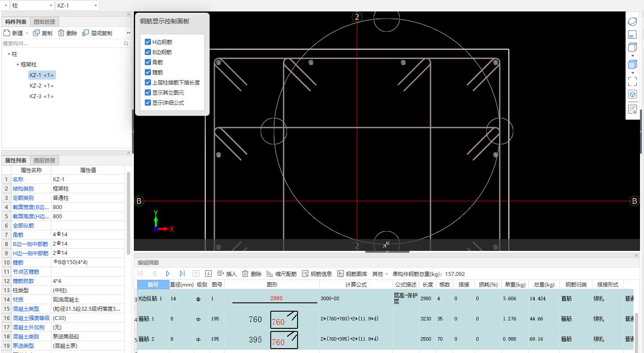Go to previous rebar row arrow
This screenshot has width=644, height=353.
point(154,274)
